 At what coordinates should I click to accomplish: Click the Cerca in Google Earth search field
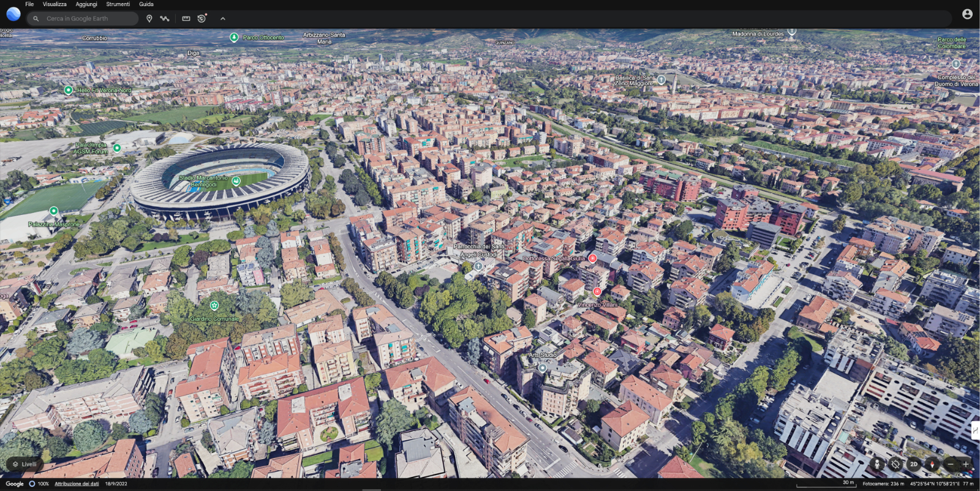[86, 19]
